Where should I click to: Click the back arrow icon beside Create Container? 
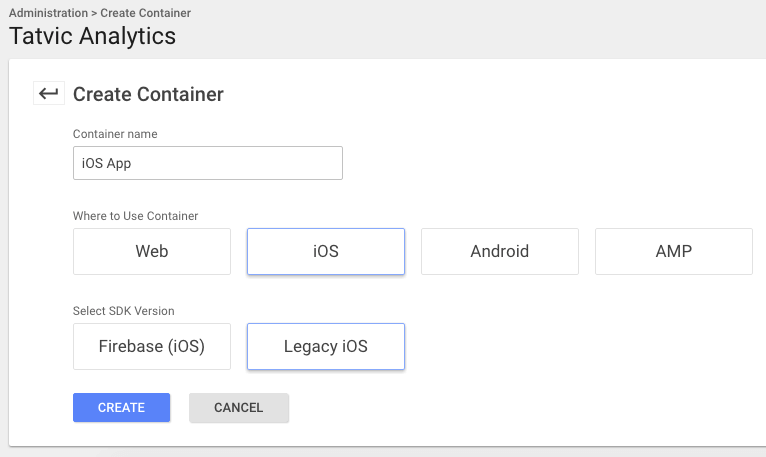click(x=49, y=93)
